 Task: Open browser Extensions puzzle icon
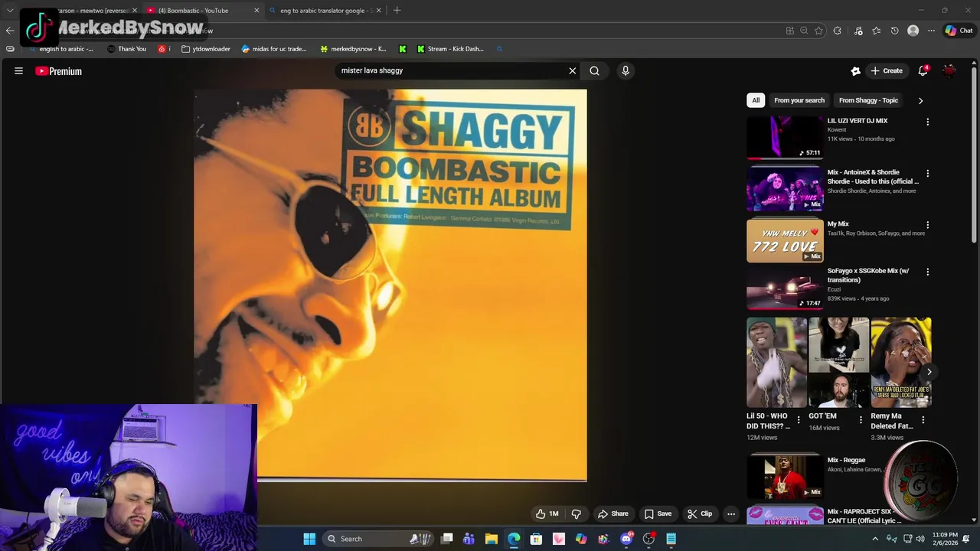point(837,31)
